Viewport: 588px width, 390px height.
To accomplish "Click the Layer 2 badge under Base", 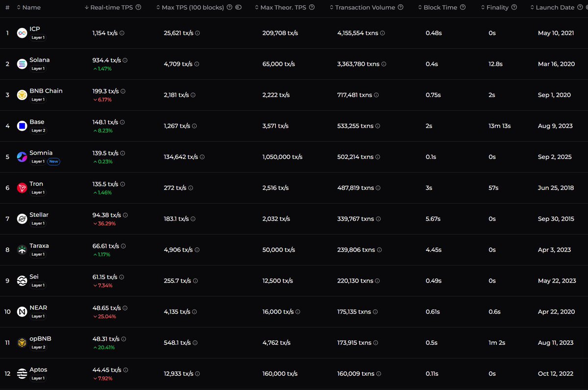I will pos(38,130).
